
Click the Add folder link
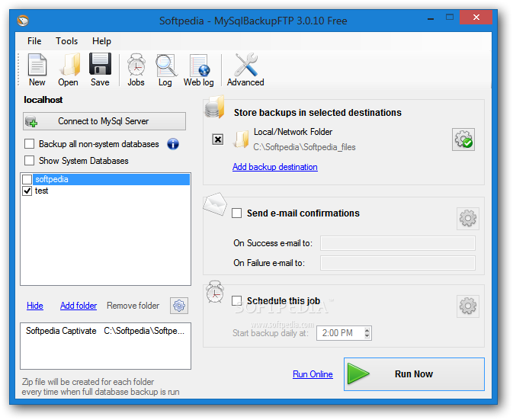79,306
